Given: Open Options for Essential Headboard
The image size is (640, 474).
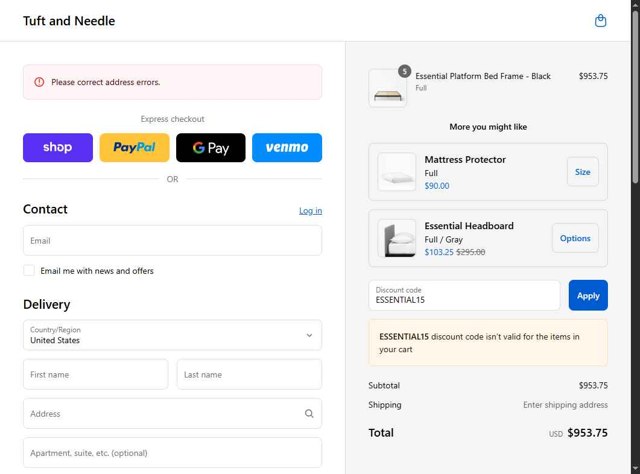Looking at the screenshot, I should pos(575,238).
